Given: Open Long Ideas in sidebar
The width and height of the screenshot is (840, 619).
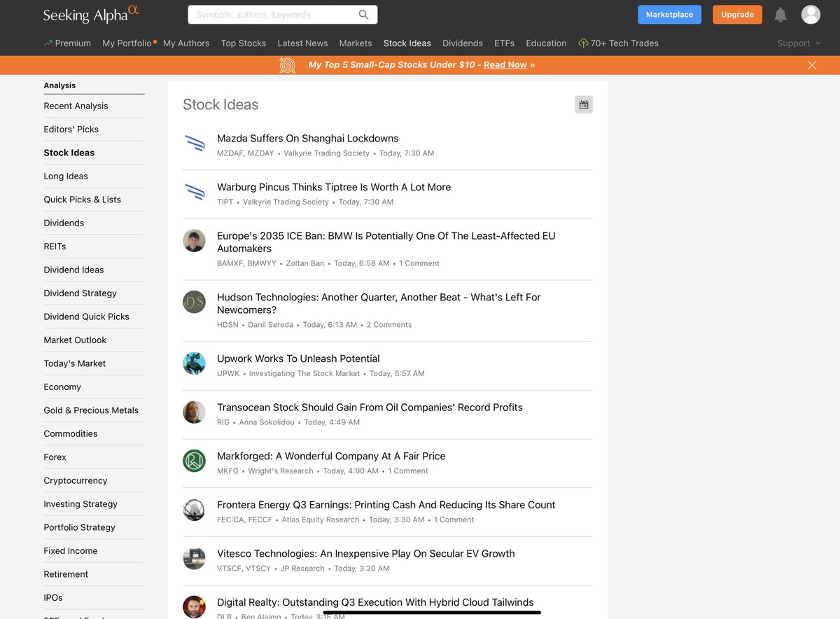Looking at the screenshot, I should (66, 176).
